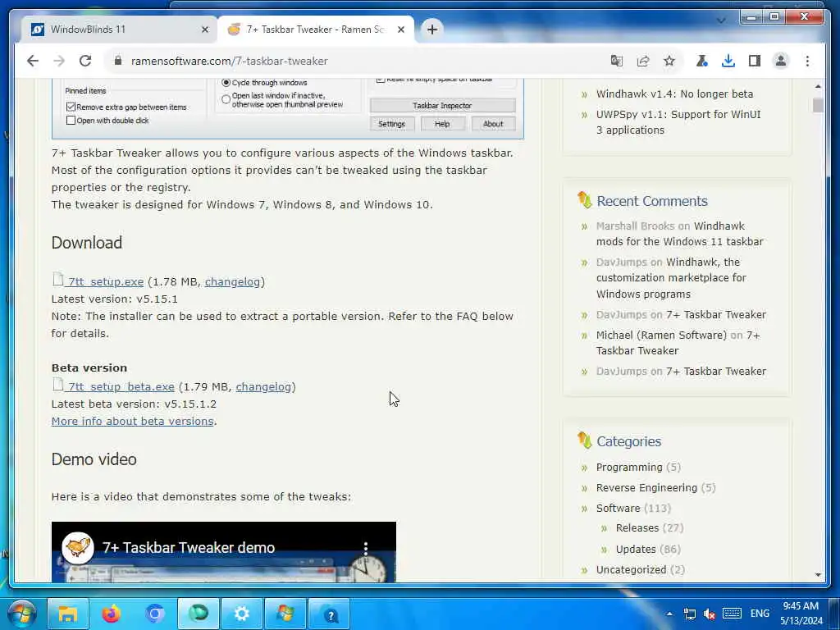Screen dimensions: 840x630
Task: Go back using browser back arrow
Action: click(x=33, y=61)
